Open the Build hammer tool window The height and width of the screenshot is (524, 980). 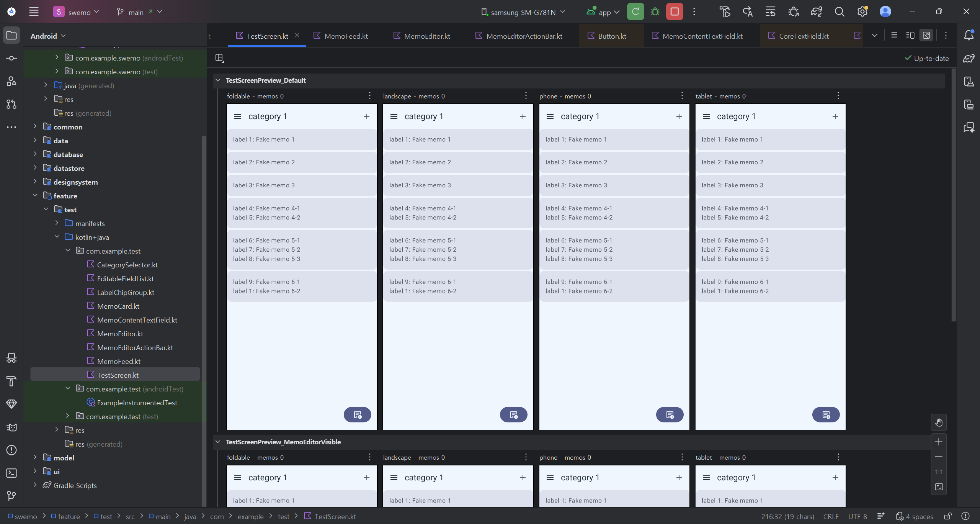pos(11,381)
